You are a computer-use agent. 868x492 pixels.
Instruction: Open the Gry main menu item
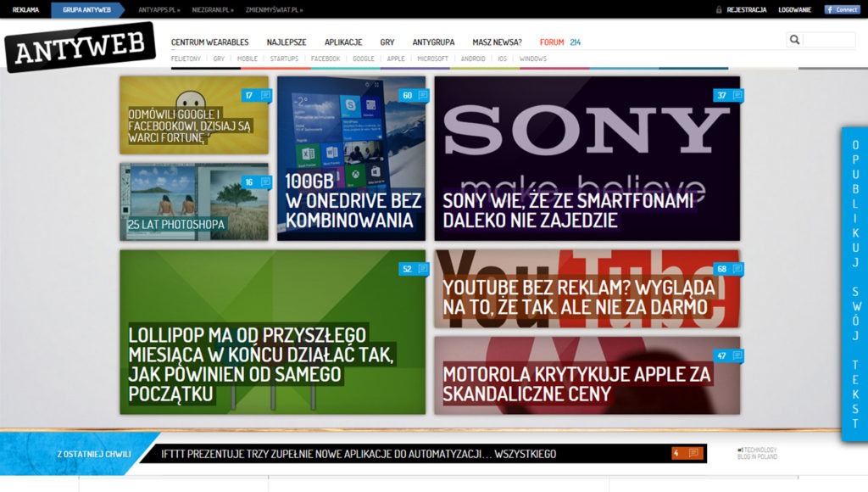[x=387, y=42]
